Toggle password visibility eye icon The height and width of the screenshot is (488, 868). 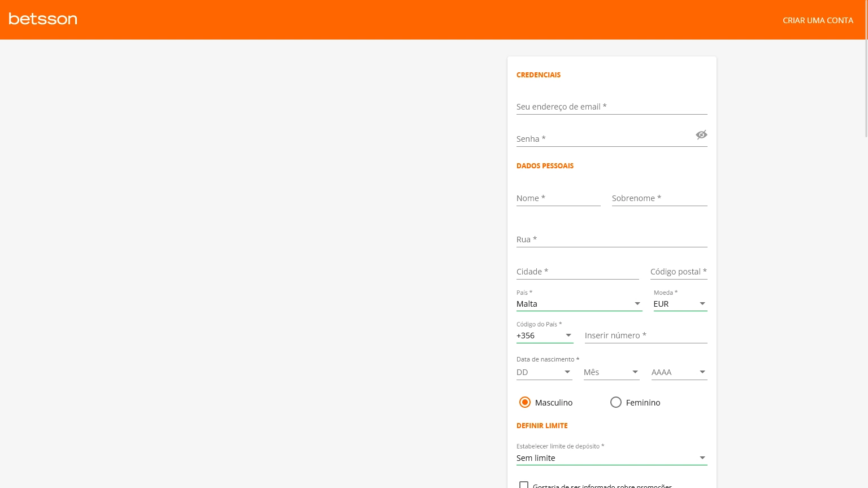coord(701,134)
